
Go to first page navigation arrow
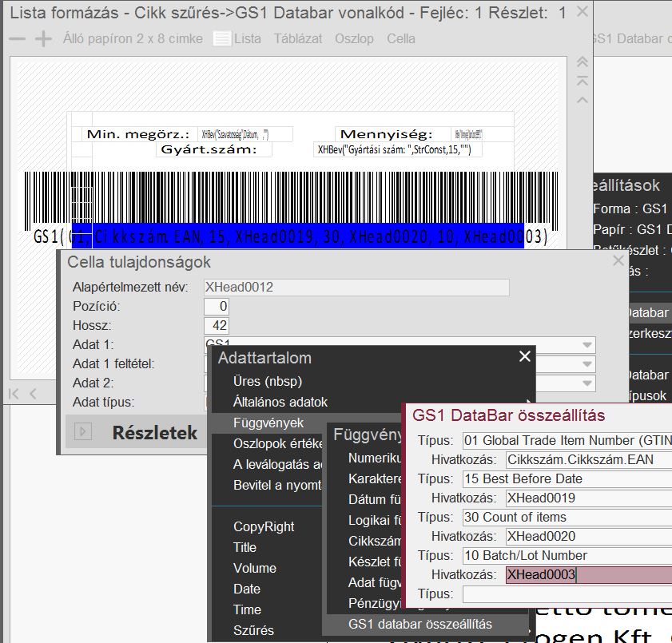coord(14,394)
